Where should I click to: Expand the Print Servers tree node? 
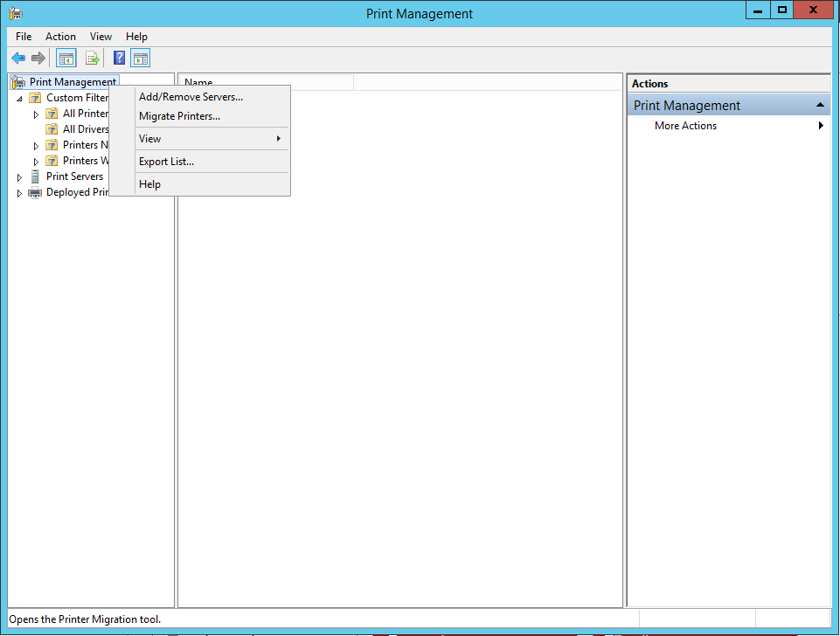[19, 177]
